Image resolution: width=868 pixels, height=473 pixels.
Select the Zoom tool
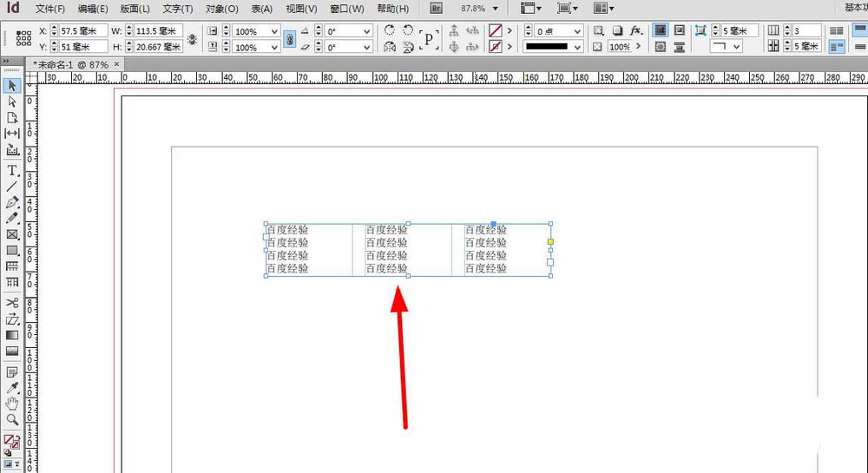point(12,420)
